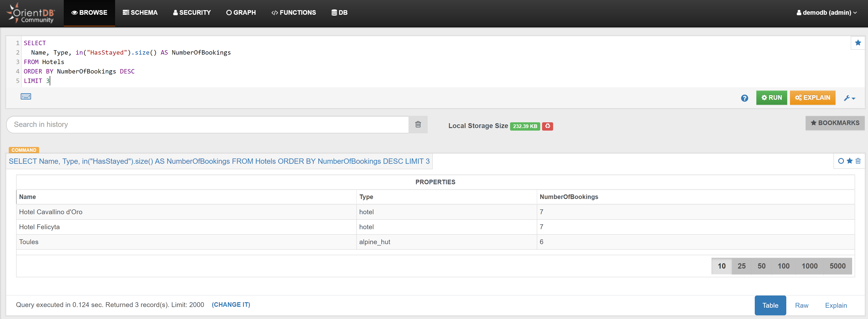Open the query help question mark icon
The width and height of the screenshot is (868, 319).
744,98
